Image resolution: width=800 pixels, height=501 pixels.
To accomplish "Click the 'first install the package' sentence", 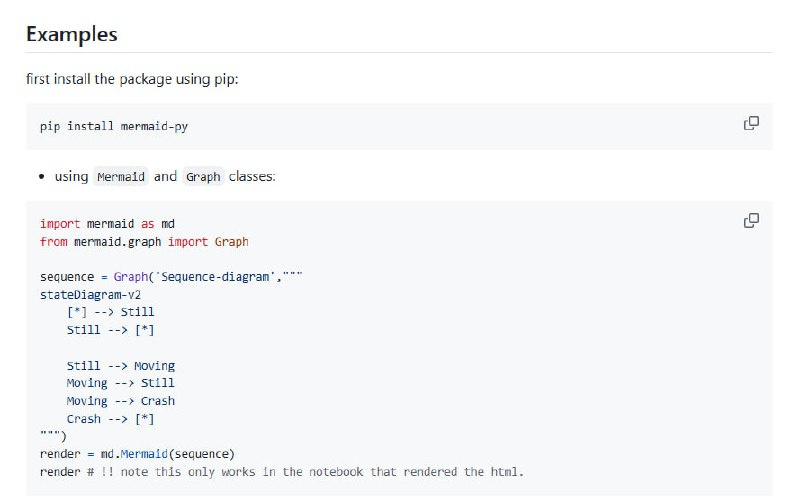I will click(131, 79).
